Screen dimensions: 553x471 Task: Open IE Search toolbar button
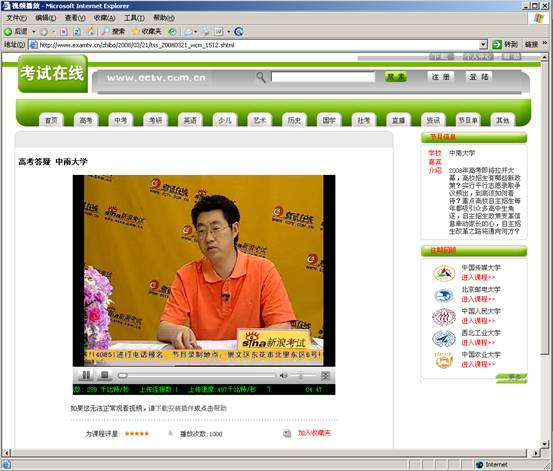coord(113,31)
